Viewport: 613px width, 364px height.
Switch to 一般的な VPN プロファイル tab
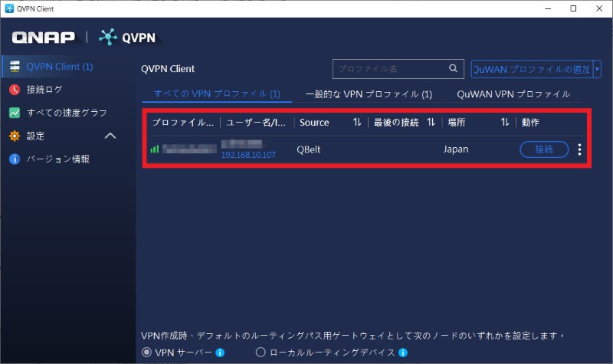[x=369, y=94]
